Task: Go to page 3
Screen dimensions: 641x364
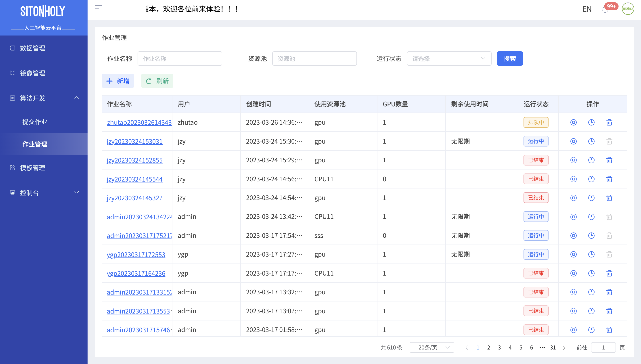Action: (499, 347)
